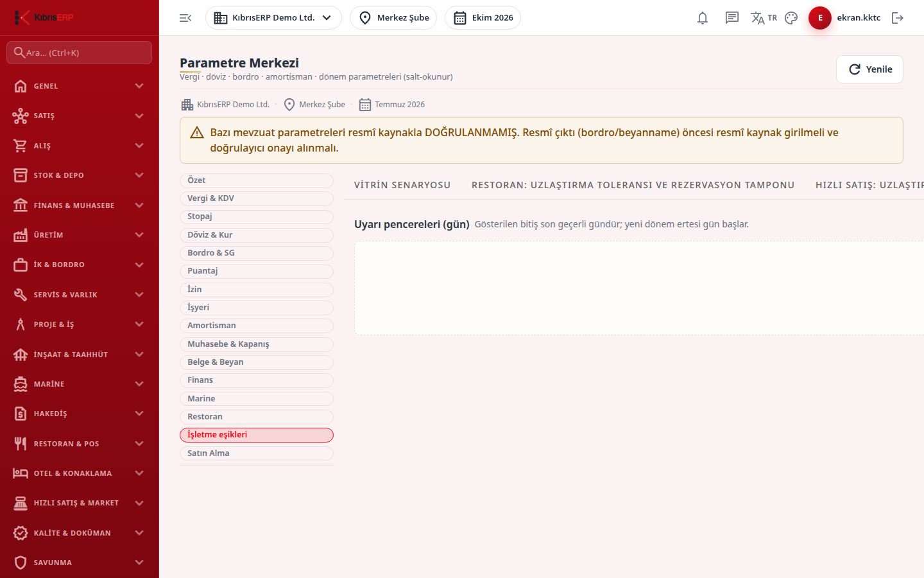Open the Finans & Muhasebe bank icon
The width and height of the screenshot is (924, 578).
tap(21, 206)
